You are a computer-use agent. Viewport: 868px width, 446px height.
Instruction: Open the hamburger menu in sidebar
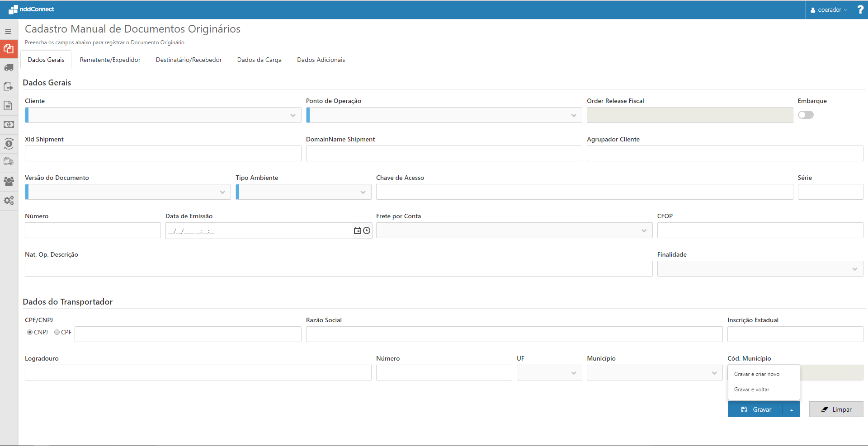8,32
